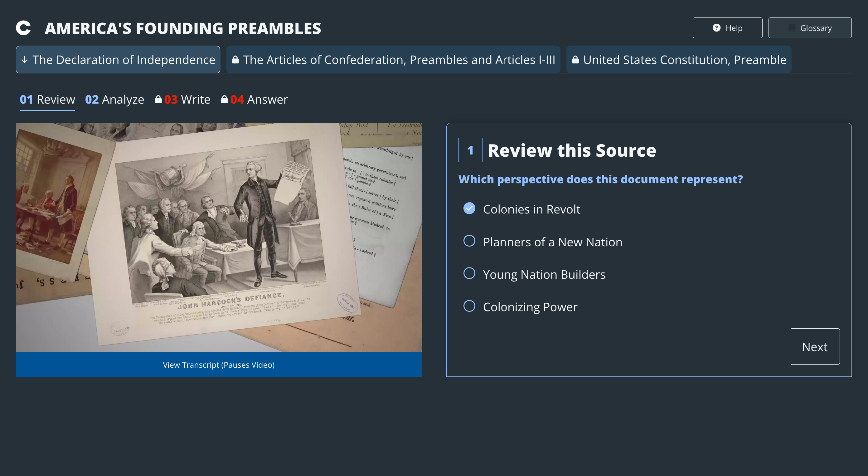Switch to the locked 03 Write step

pyautogui.click(x=182, y=100)
